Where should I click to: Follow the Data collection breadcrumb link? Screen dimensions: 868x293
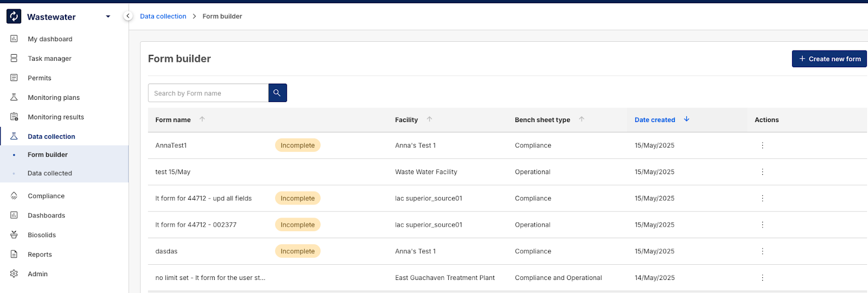[x=163, y=16]
